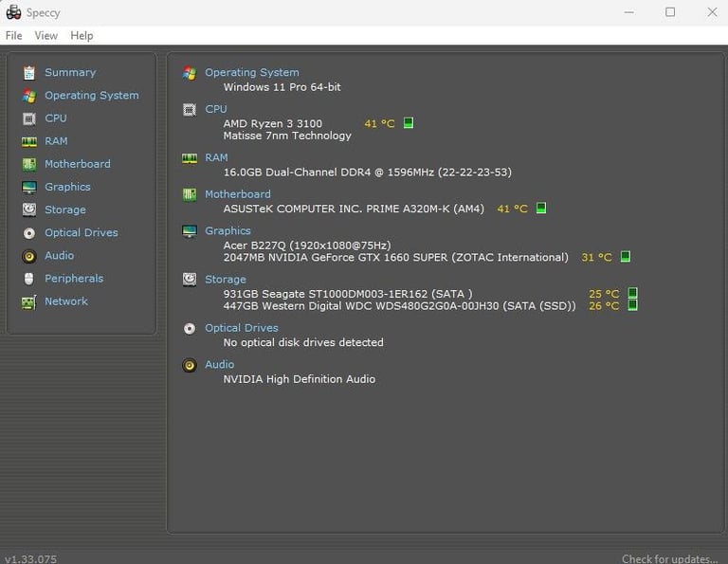The height and width of the screenshot is (564, 728).
Task: Click the green temperature indicator next to Western Digital 26 °C
Action: (x=632, y=305)
